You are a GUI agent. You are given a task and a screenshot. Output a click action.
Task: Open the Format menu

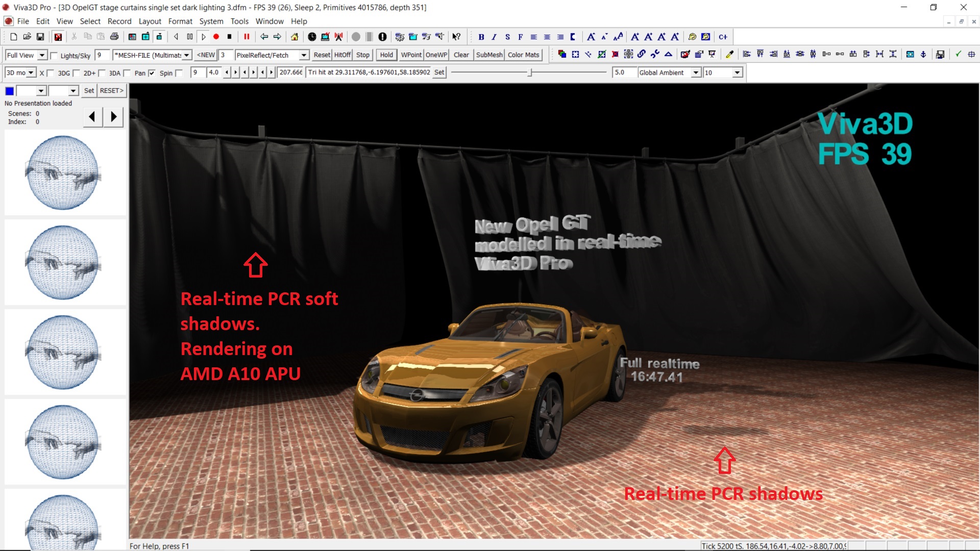[180, 21]
